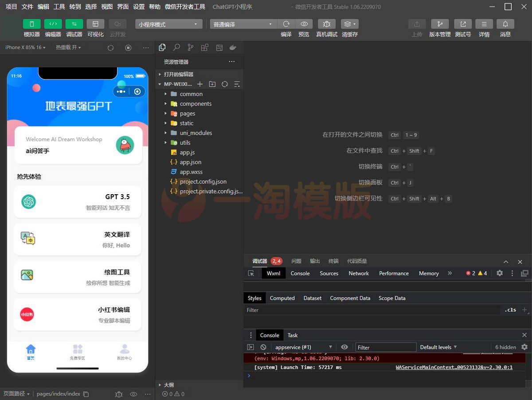532x400 pixels.
Task: Expand the components folder
Action: click(199, 104)
